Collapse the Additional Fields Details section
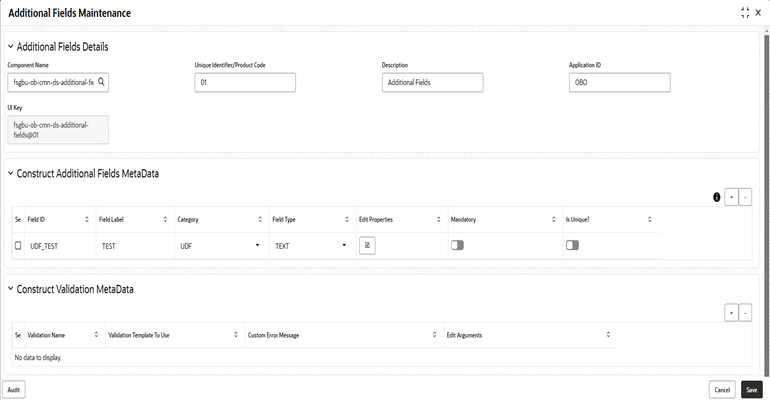Screen dimensions: 770x400 (10, 47)
